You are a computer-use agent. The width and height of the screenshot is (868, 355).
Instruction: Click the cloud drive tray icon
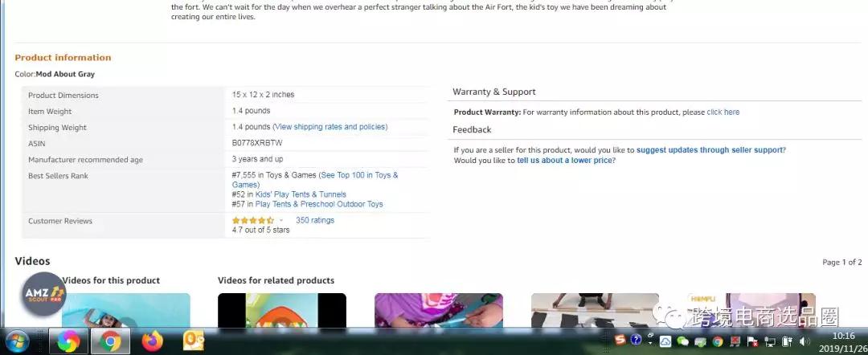click(666, 341)
